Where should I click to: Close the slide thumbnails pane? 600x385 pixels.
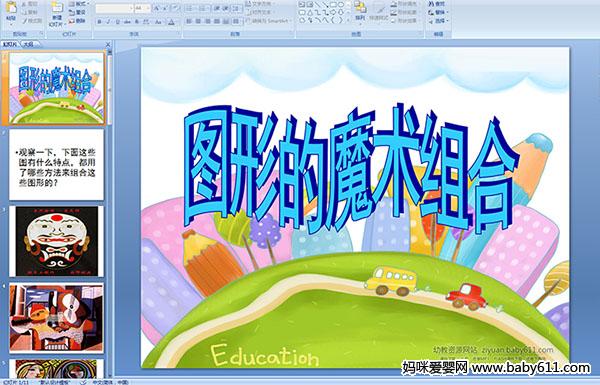108,44
